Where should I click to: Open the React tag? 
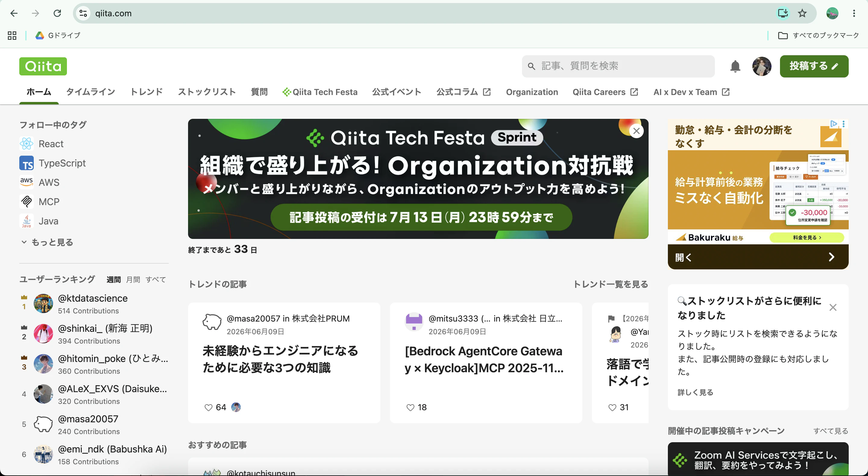point(42,144)
